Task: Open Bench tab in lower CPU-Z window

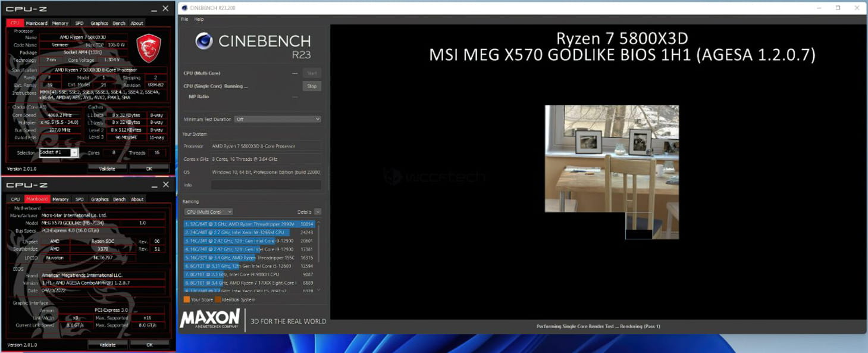Action: (120, 199)
